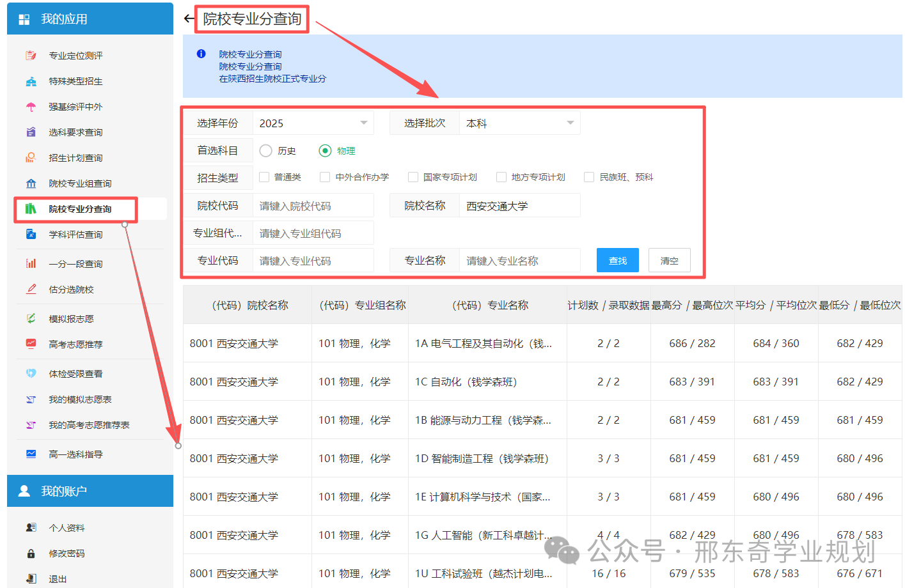The width and height of the screenshot is (905, 588).
Task: Click the 一分一段查询 bar chart icon
Action: tap(31, 263)
